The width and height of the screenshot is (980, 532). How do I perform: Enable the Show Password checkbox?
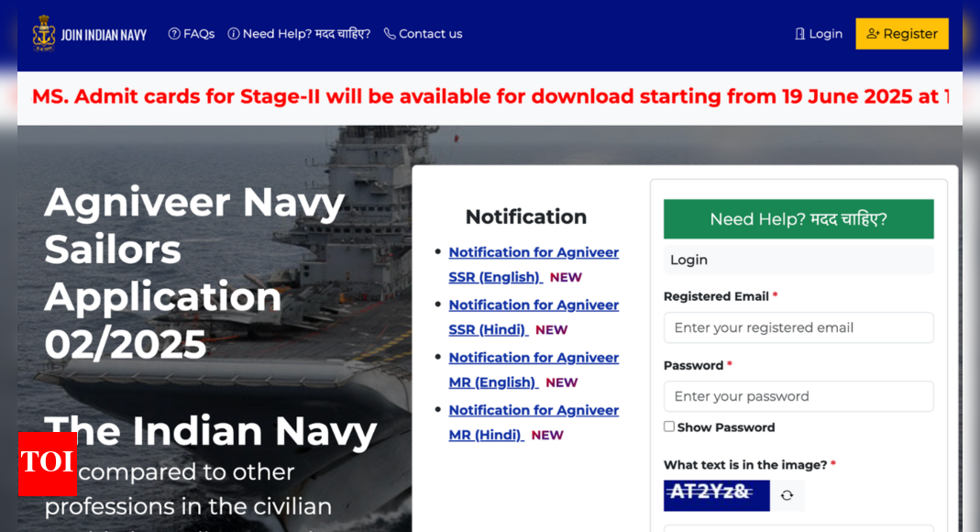(669, 427)
